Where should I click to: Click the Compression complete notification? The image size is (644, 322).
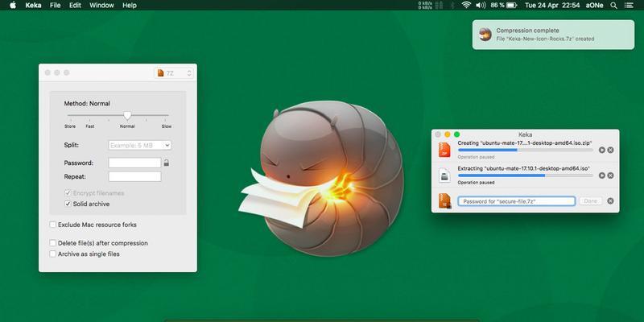(x=553, y=35)
